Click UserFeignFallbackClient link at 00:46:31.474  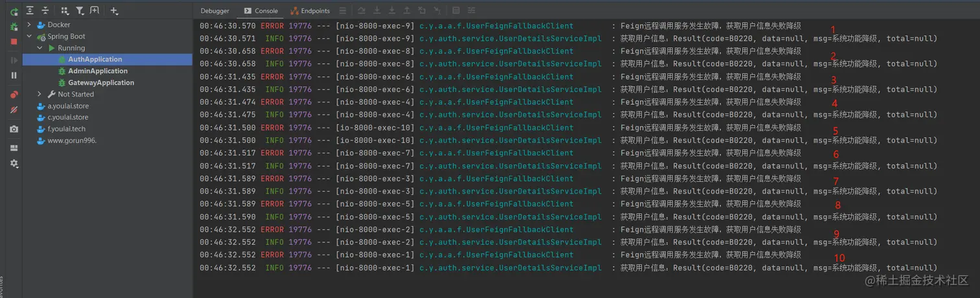pos(496,102)
